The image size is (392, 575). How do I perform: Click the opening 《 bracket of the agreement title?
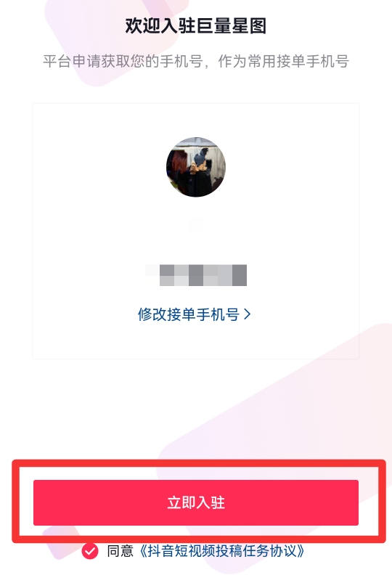coord(143,551)
